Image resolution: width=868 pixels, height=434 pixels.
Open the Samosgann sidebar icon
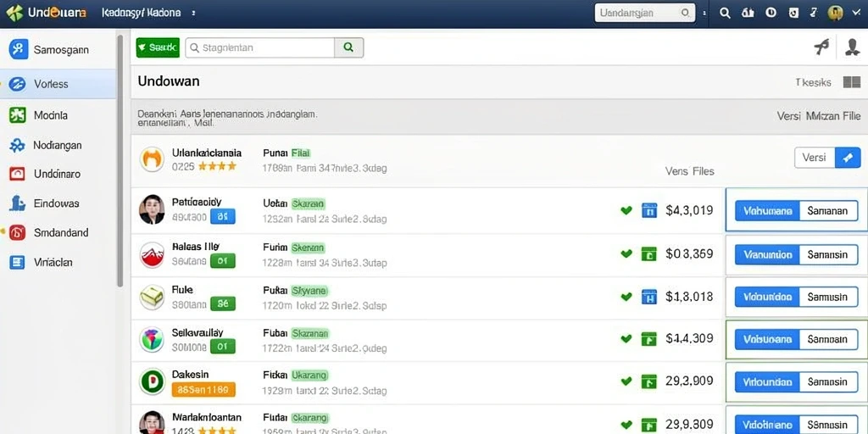tap(19, 50)
